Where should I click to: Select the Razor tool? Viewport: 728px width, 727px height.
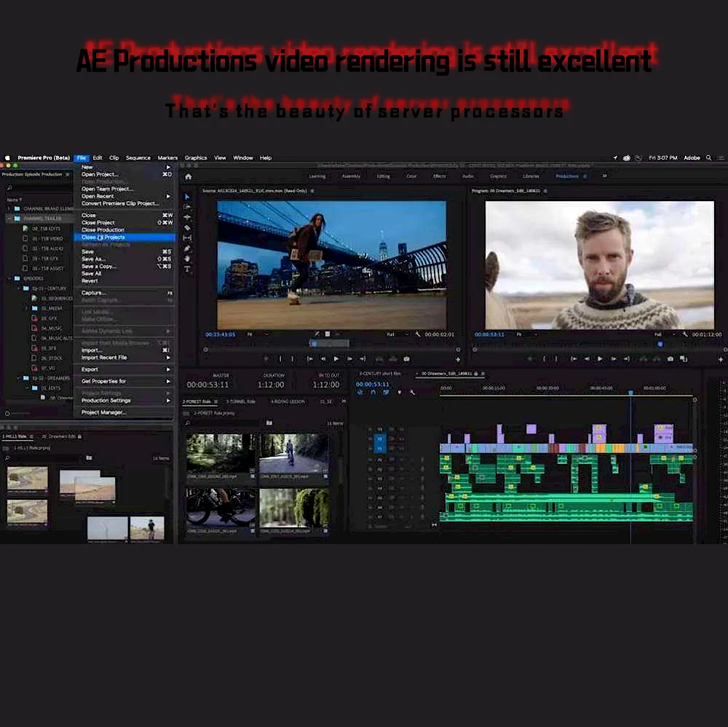187,227
